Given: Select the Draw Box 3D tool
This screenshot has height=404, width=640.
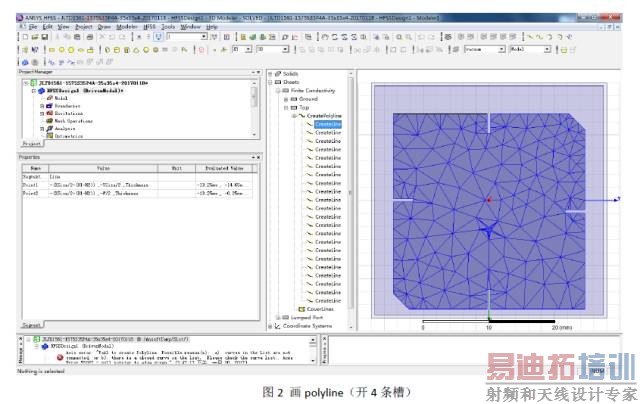Looking at the screenshot, I should 107,50.
